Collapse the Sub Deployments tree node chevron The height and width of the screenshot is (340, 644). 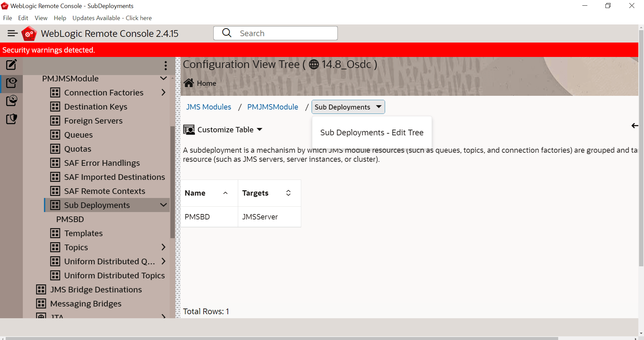coord(163,205)
